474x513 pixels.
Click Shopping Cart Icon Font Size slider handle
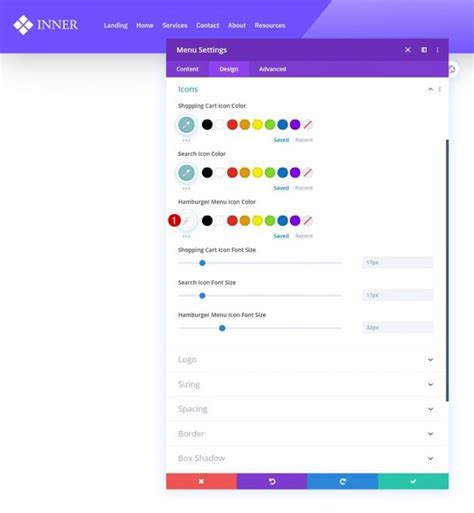coord(202,263)
